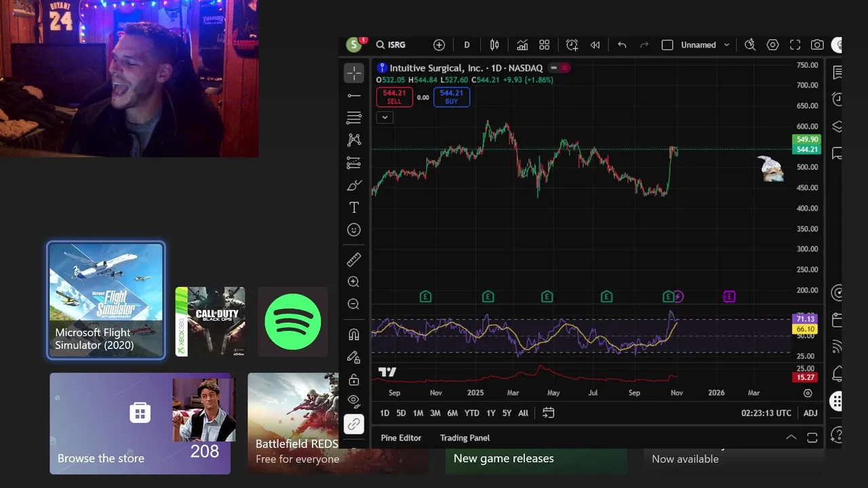Redo the chart action

point(644,45)
